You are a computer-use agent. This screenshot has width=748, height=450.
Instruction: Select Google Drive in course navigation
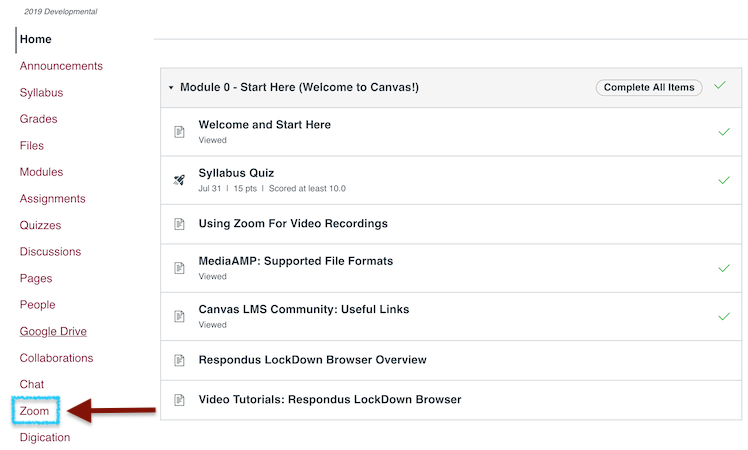(53, 331)
